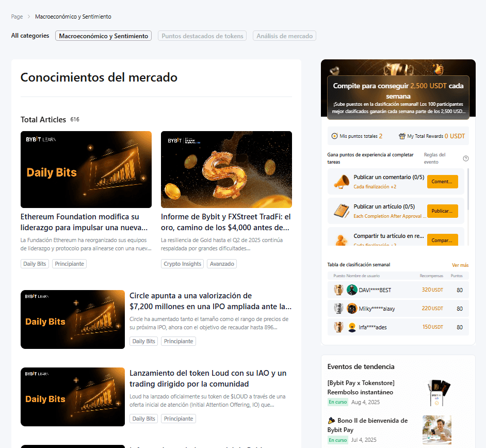Viewport: 486px width, 448px height.
Task: Click the task list scrollbar
Action: tap(468, 189)
